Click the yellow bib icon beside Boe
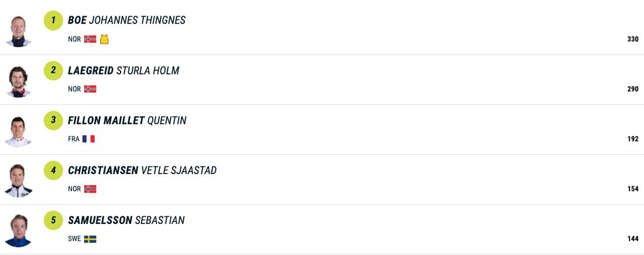644x255 pixels. point(104,39)
